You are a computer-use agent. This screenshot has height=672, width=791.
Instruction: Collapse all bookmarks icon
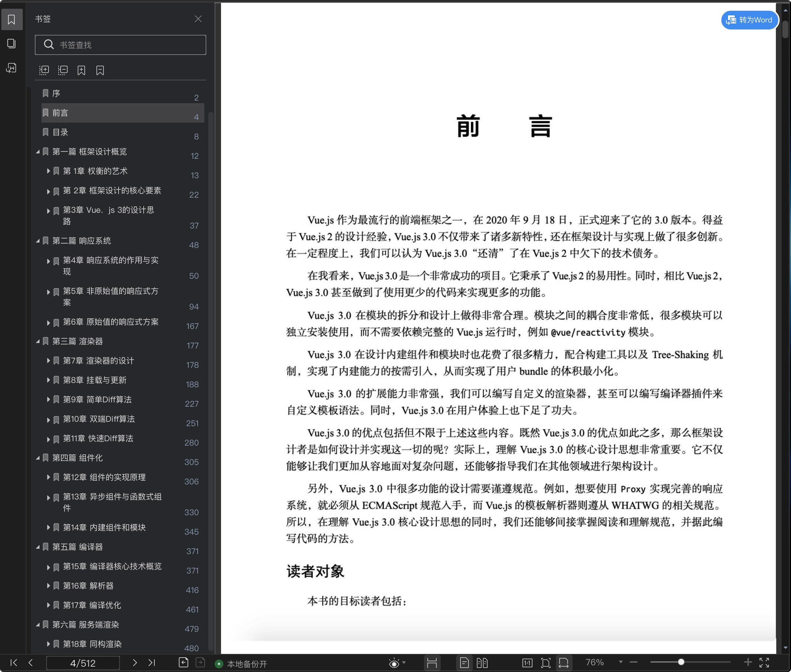pos(63,70)
